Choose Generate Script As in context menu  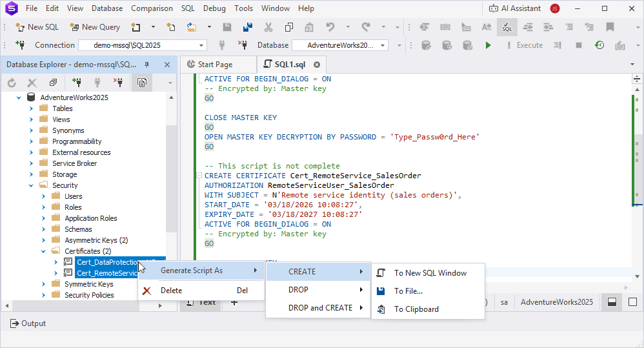coord(201,271)
